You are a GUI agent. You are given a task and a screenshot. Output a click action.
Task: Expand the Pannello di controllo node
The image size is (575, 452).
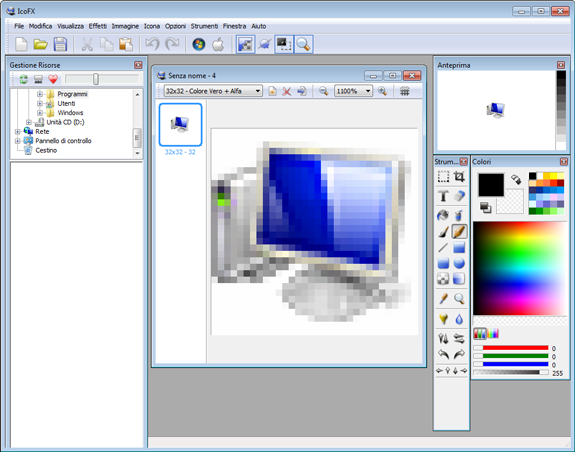click(x=18, y=141)
